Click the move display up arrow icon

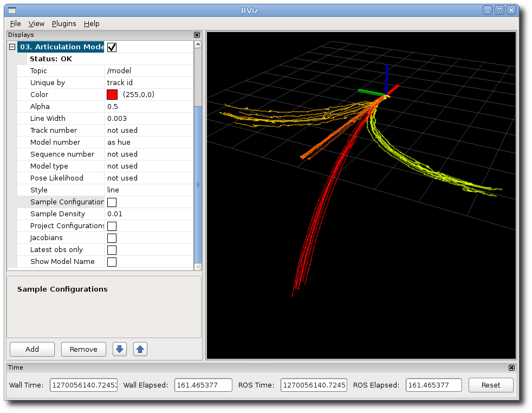pos(140,349)
